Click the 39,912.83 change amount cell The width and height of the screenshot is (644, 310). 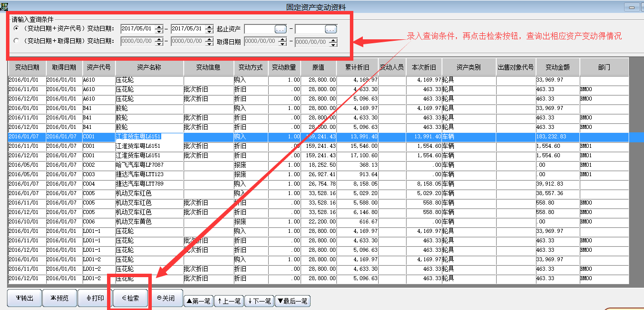(x=557, y=184)
